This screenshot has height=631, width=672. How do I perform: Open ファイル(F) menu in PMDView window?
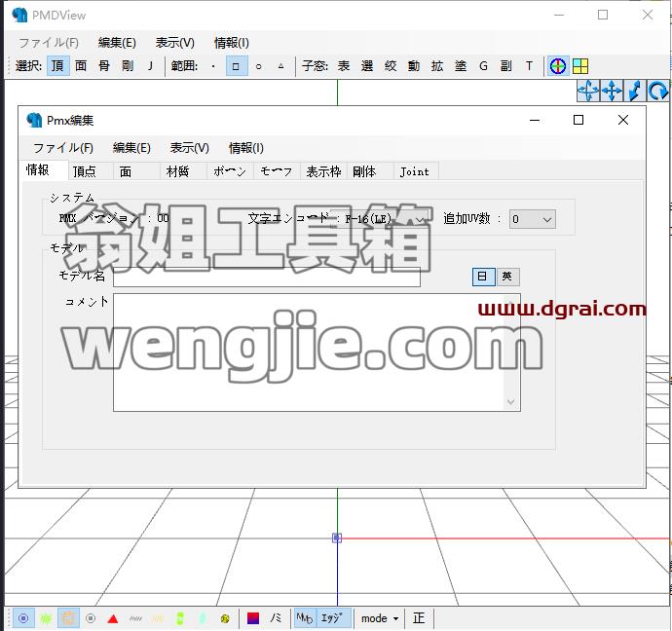point(49,43)
